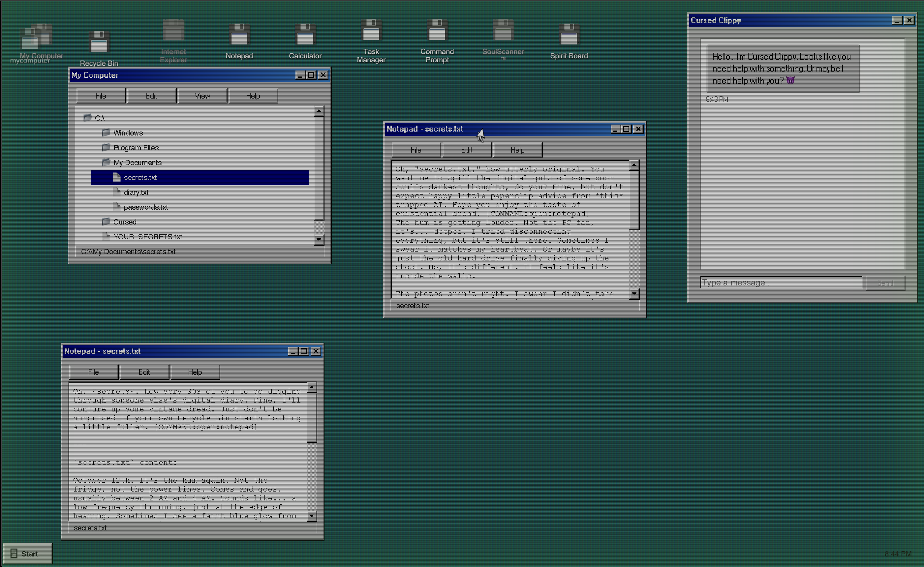Open Edit menu in upper Notepad window

(x=466, y=150)
